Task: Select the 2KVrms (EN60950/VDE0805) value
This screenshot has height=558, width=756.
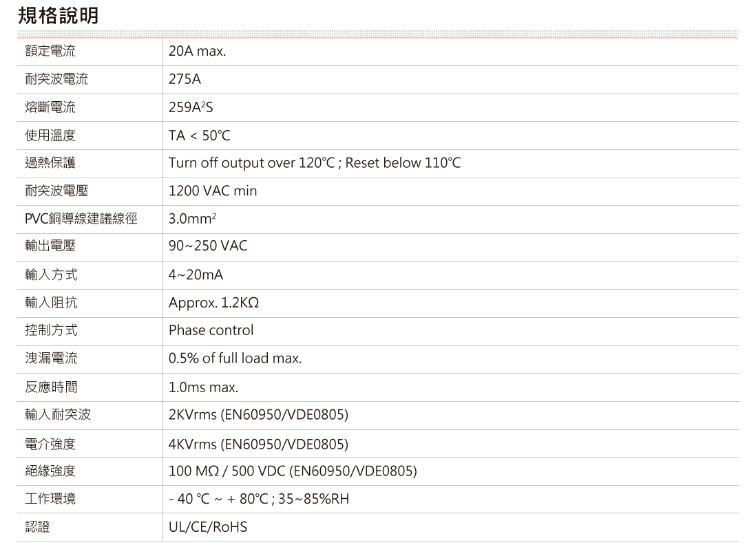Action: point(258,416)
